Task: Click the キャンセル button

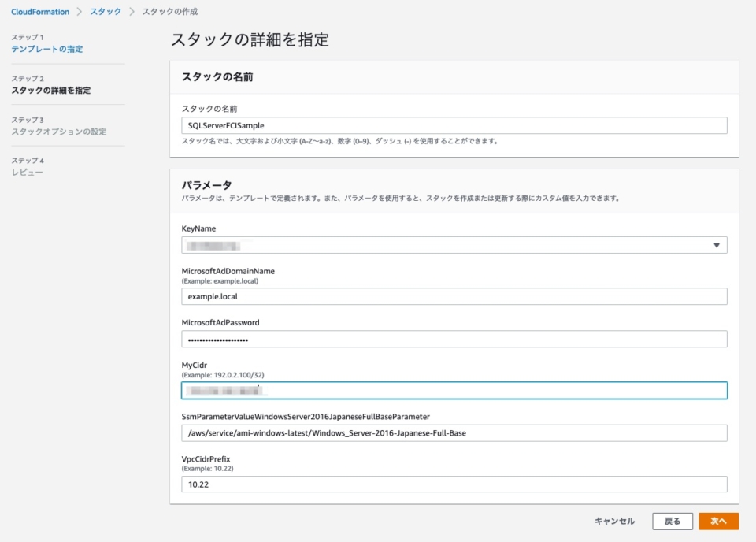Action: pos(614,522)
